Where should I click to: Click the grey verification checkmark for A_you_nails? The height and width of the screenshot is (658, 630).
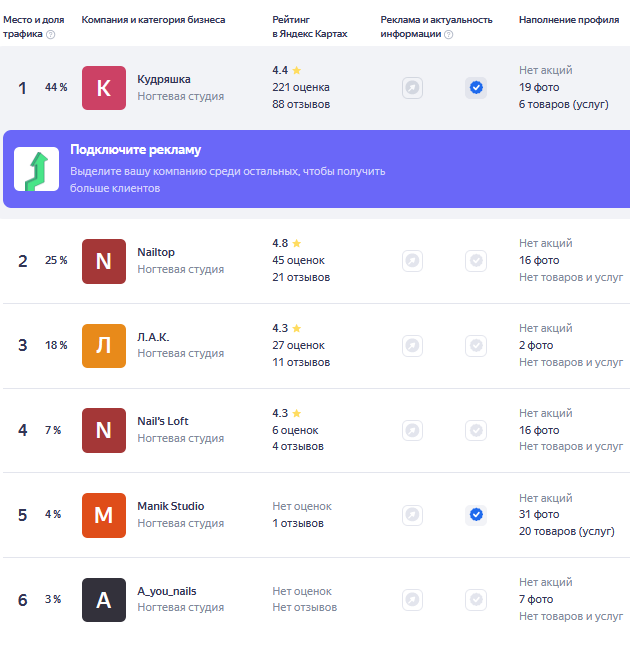[x=476, y=600]
